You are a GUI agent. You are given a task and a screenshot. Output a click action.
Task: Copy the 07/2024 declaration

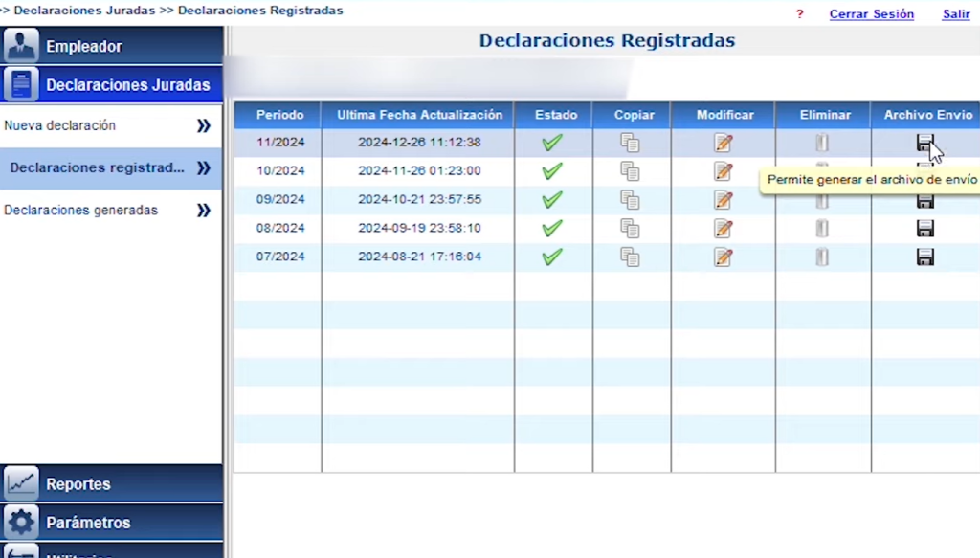click(x=629, y=257)
